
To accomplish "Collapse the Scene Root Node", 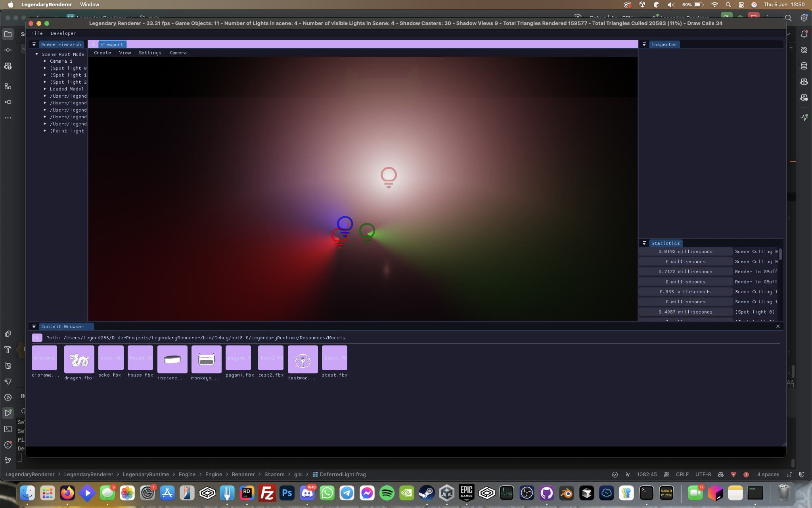I will (37, 54).
